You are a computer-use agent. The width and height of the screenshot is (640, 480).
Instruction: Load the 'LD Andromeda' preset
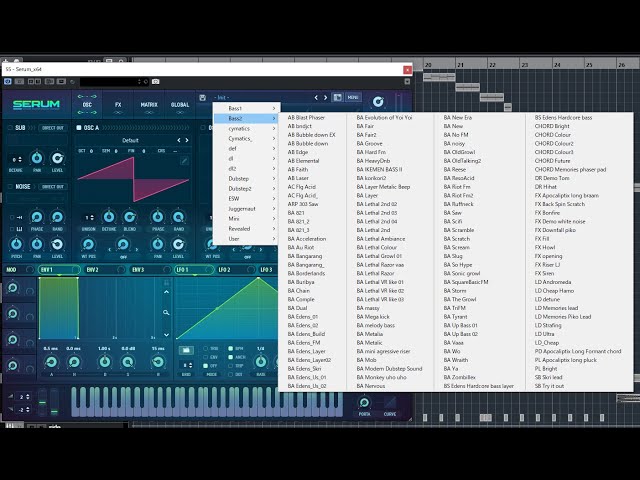pos(553,282)
